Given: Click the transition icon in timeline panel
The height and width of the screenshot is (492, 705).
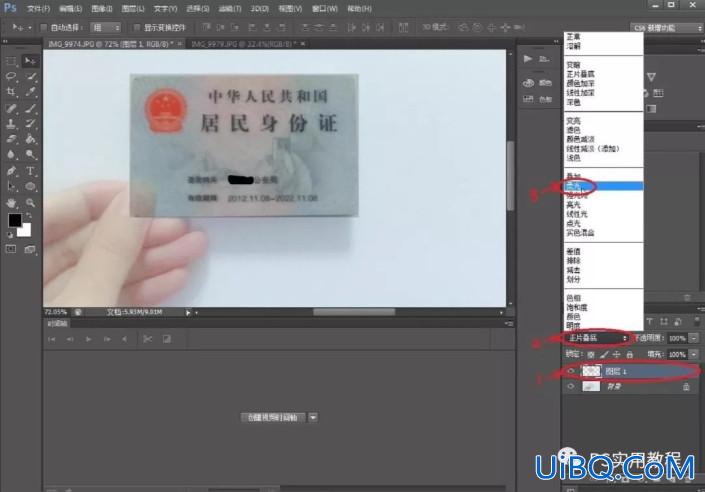Looking at the screenshot, I should point(166,339).
